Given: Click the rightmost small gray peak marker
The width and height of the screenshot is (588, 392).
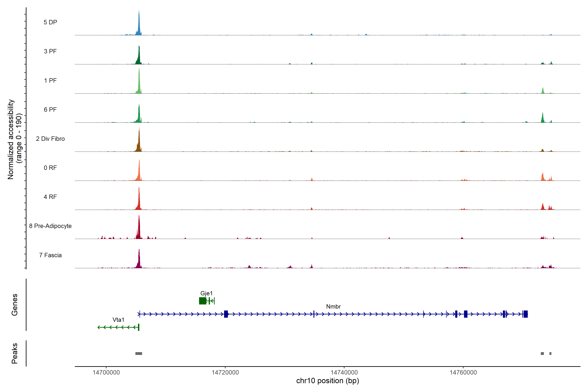Looking at the screenshot, I should coord(550,353).
